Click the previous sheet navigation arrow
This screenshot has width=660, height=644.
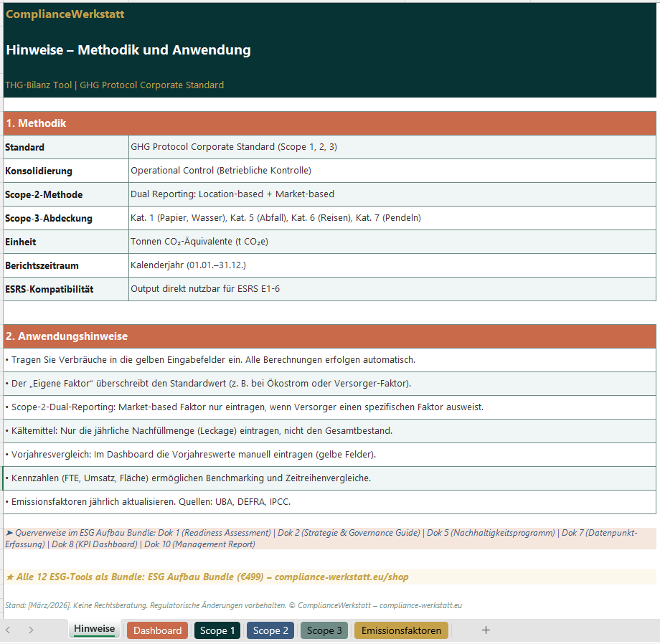click(x=9, y=630)
